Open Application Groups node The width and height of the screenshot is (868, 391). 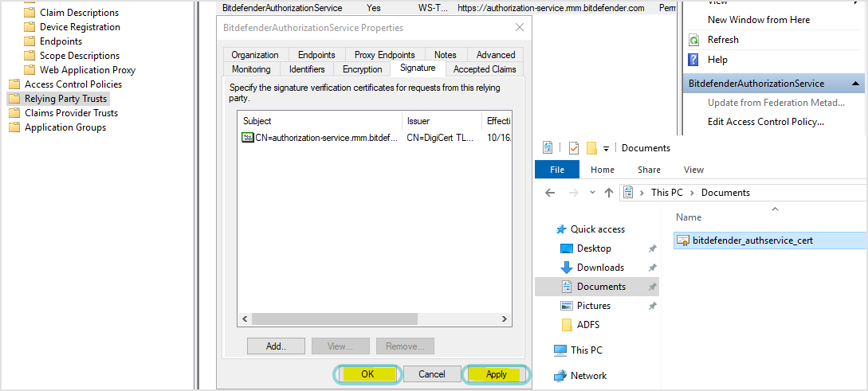(65, 127)
